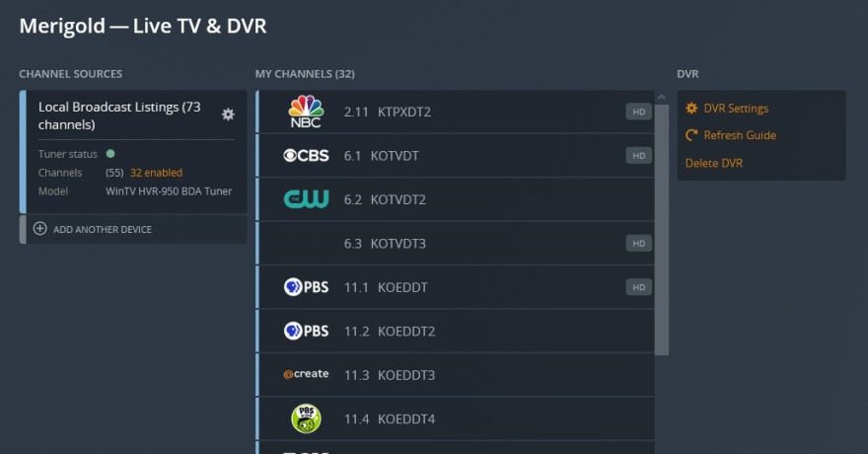Select the CW logo on channel 6.2
The image size is (868, 454).
(x=306, y=199)
